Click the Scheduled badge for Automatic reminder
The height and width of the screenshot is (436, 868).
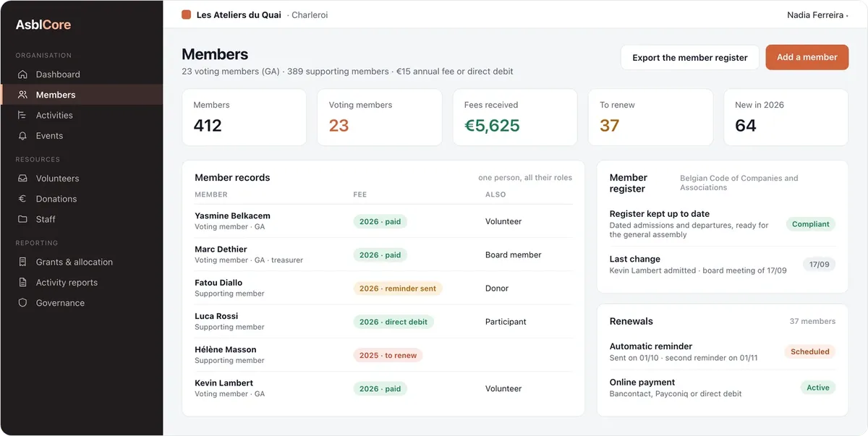[810, 352]
